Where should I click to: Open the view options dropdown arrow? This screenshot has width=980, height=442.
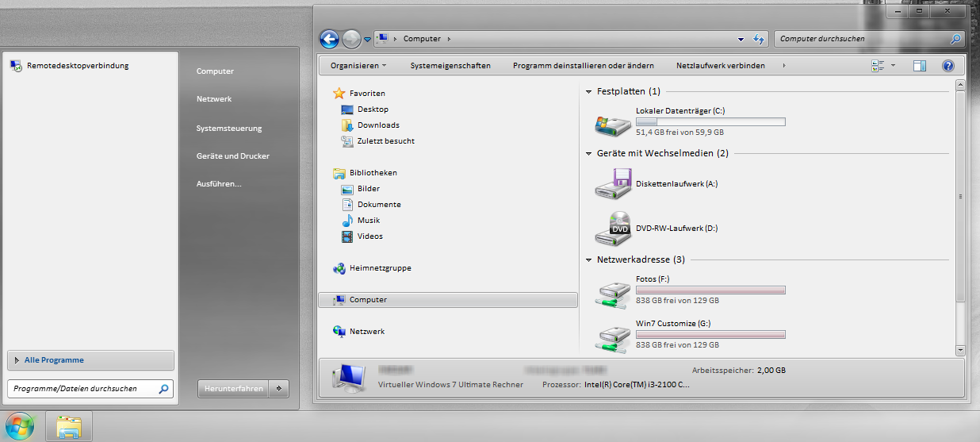894,66
